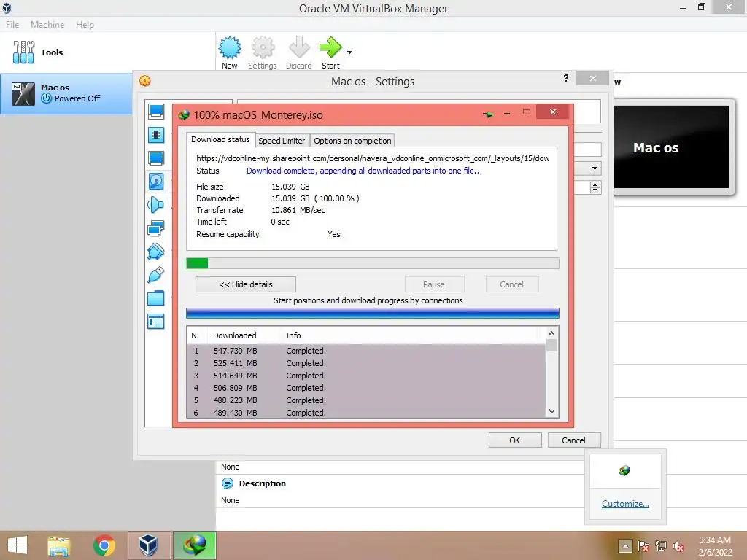Viewport: 747px width, 560px height.
Task: Click the Mac os preview thumbnail
Action: [x=672, y=147]
